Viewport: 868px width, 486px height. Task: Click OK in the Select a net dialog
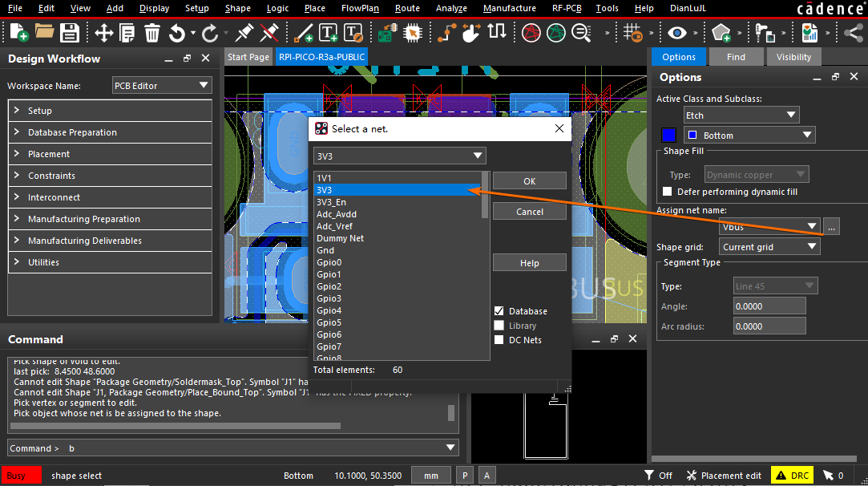(529, 181)
